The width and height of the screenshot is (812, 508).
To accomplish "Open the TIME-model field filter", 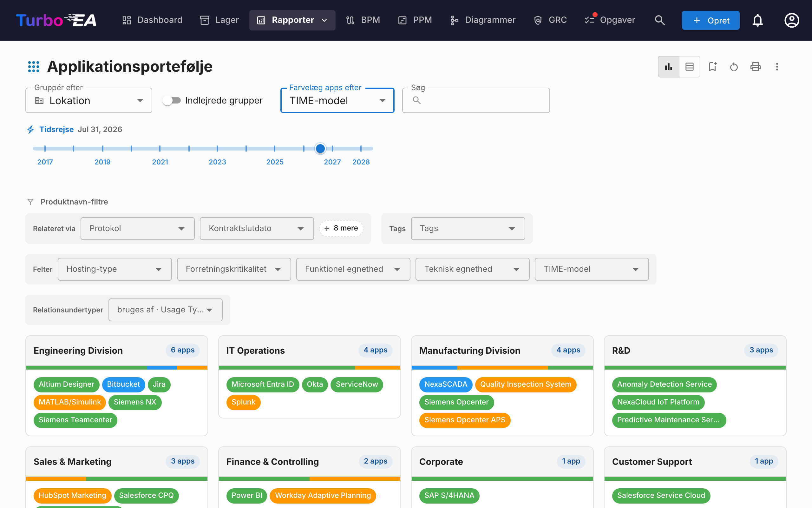I will (592, 269).
